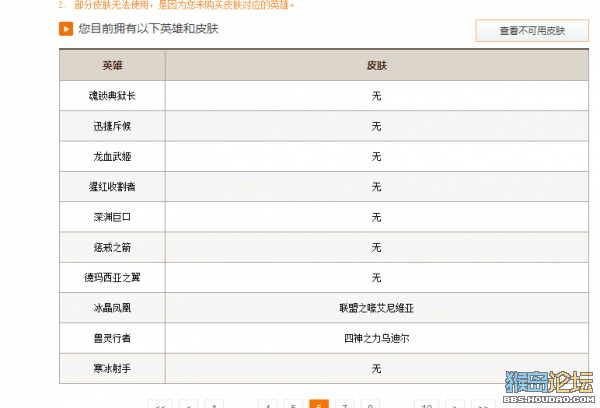Click the 查看不可用皮肤 button
The height and width of the screenshot is (408, 600).
coord(532,31)
